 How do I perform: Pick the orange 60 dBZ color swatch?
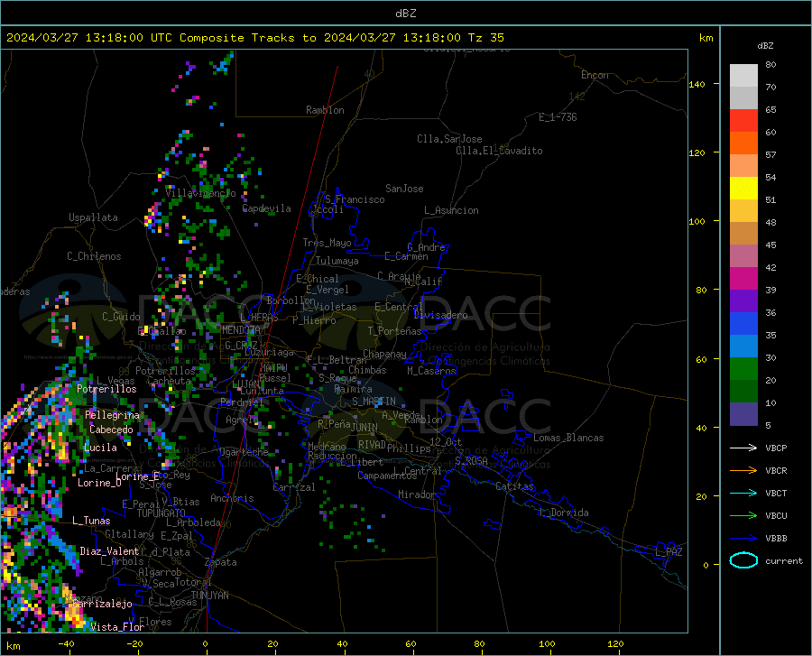coord(743,143)
